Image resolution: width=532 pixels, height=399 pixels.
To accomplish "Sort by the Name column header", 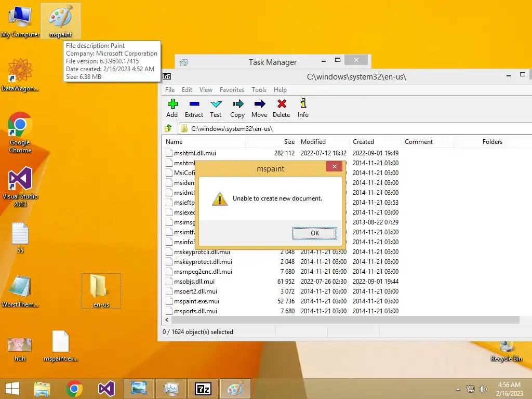I will click(205, 141).
